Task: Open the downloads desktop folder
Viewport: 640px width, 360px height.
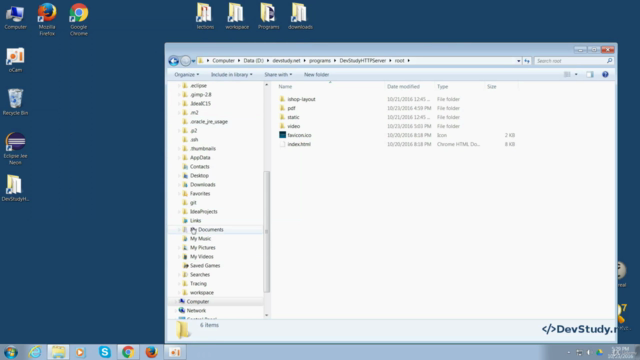Action: pos(300,16)
